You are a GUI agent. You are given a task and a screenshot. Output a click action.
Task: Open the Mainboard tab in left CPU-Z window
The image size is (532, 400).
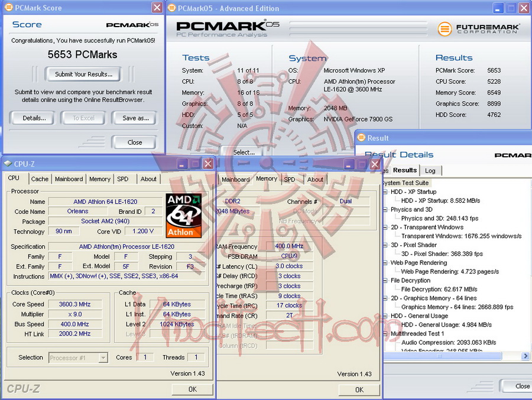69,179
